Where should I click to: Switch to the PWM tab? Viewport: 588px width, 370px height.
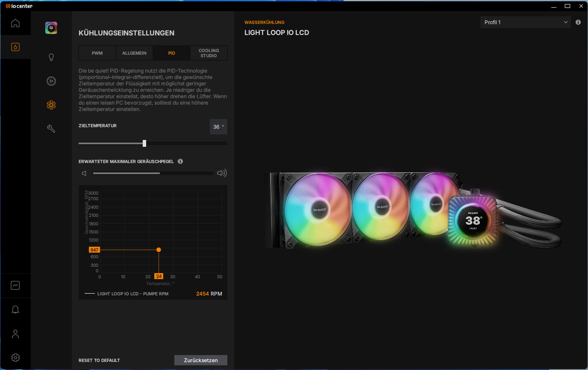[x=97, y=53]
